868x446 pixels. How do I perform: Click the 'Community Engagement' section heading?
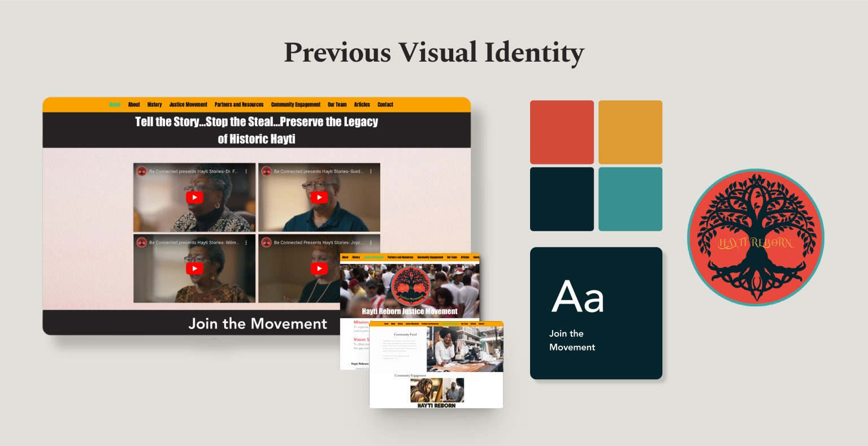click(410, 375)
